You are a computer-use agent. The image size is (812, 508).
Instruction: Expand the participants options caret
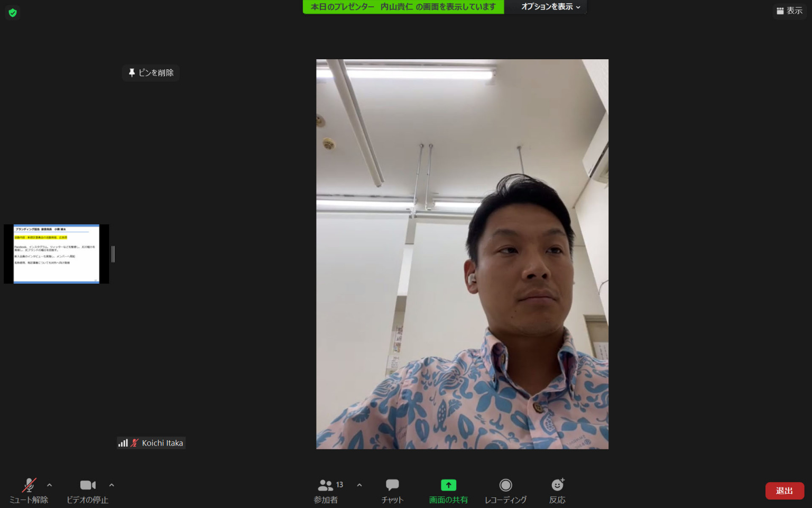pyautogui.click(x=359, y=485)
